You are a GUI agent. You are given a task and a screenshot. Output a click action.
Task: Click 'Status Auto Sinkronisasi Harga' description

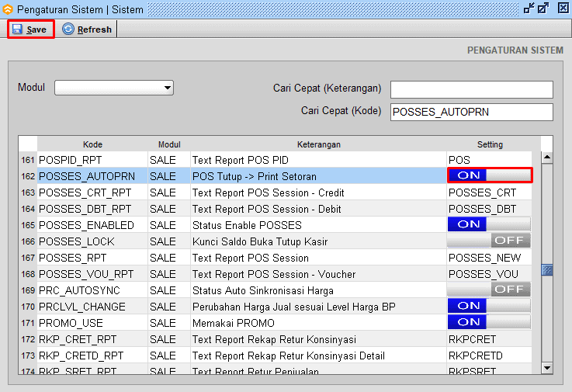pyautogui.click(x=263, y=290)
